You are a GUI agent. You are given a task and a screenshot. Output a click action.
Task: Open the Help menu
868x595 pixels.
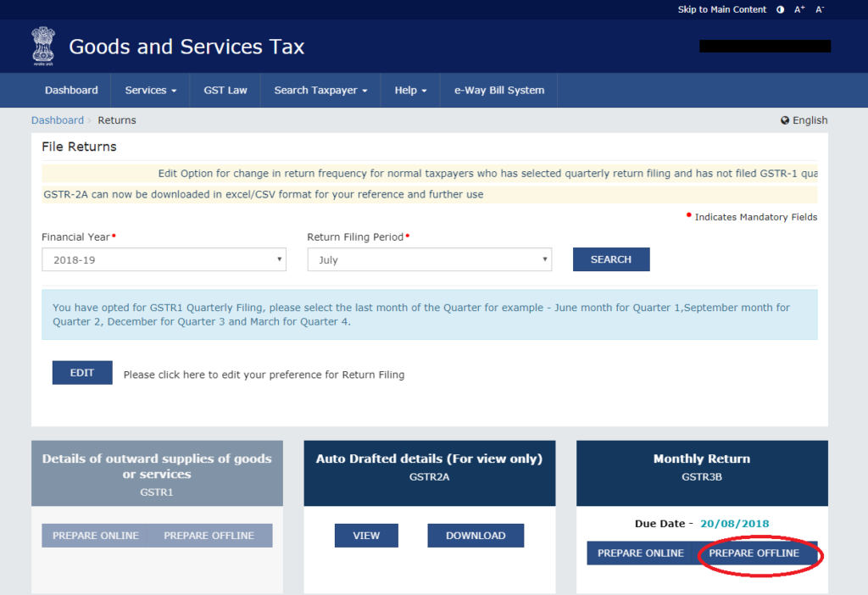(409, 90)
